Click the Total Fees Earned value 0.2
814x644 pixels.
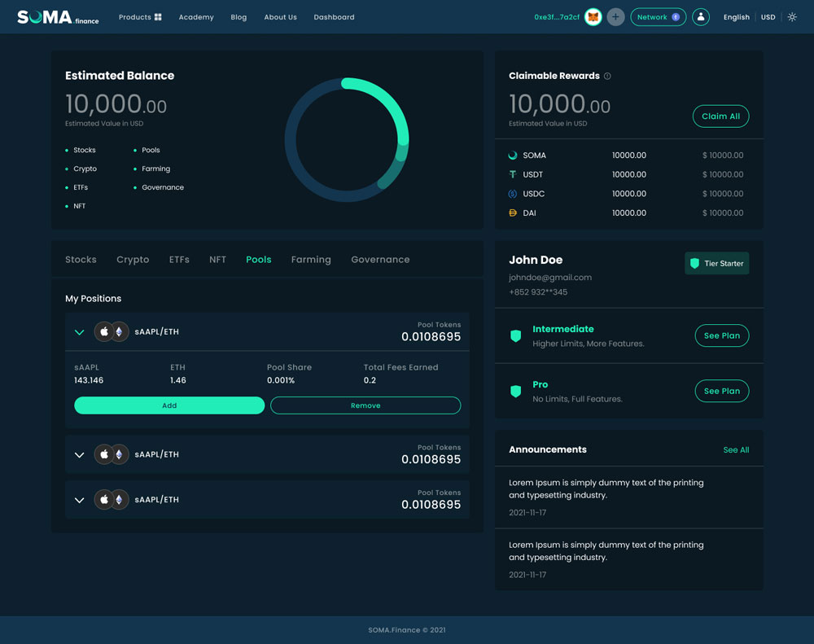[x=370, y=381]
